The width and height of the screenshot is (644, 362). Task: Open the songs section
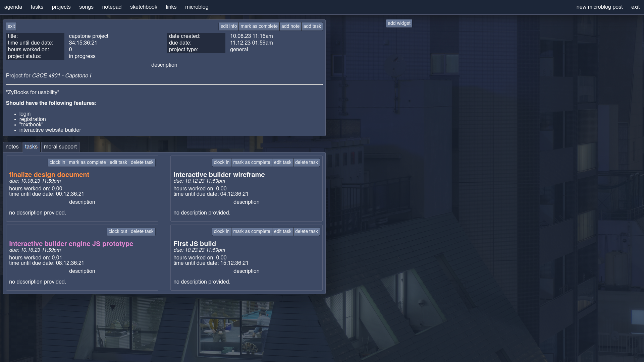86,7
